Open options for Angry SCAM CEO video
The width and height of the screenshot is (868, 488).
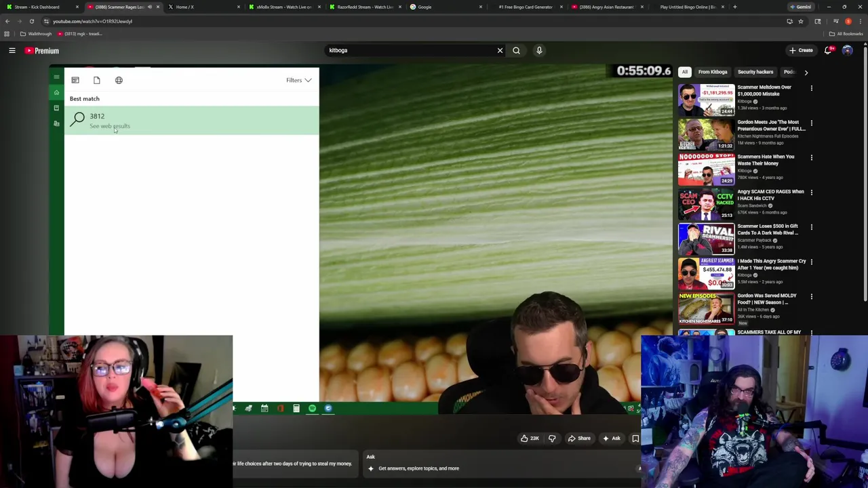pyautogui.click(x=811, y=192)
